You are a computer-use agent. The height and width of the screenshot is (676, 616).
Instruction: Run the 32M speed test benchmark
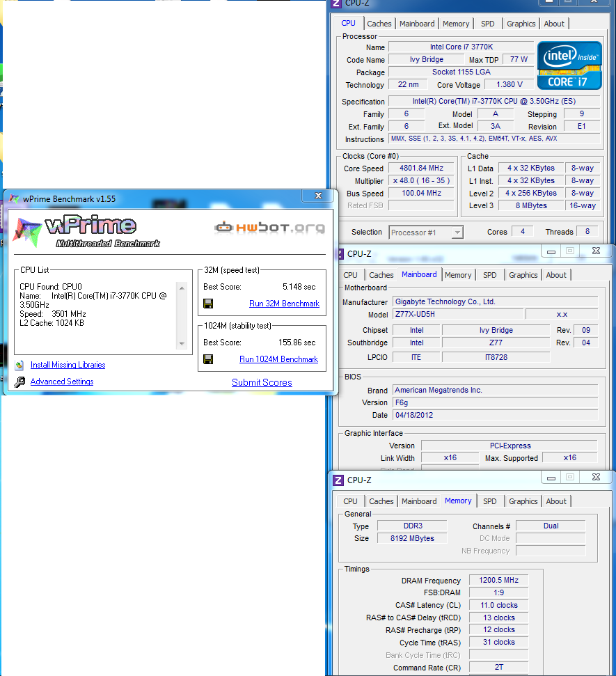coord(284,304)
